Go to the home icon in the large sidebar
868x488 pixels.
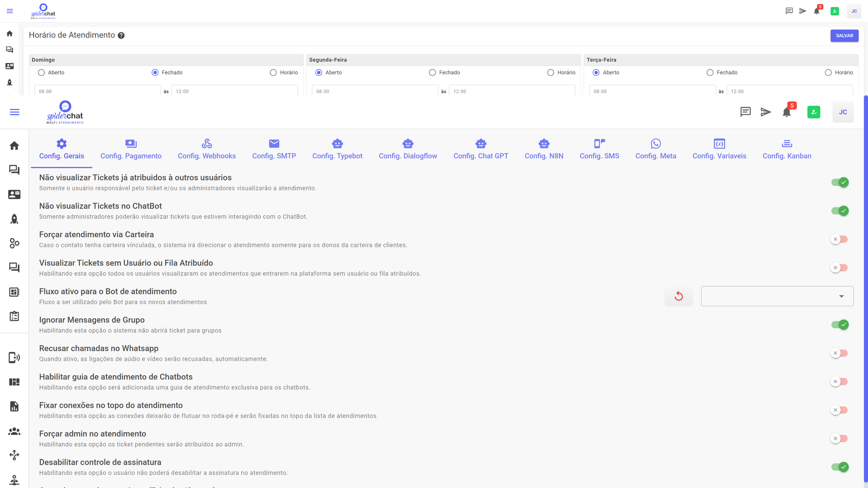pyautogui.click(x=15, y=145)
